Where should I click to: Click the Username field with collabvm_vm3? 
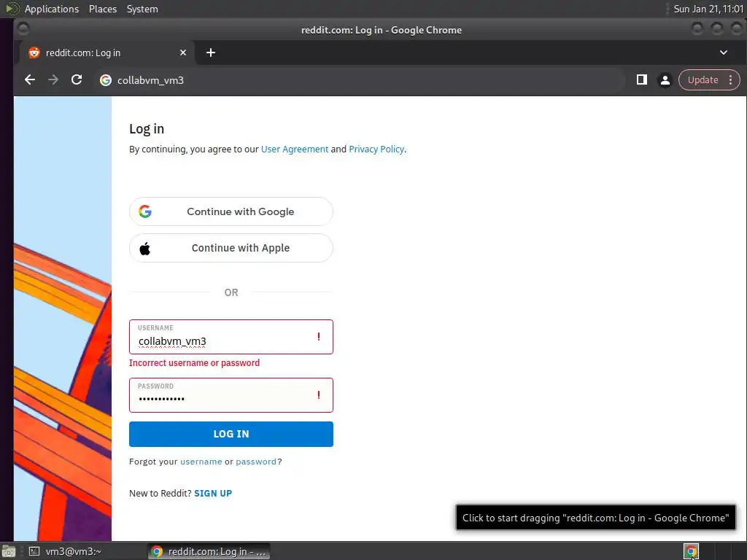(x=231, y=337)
